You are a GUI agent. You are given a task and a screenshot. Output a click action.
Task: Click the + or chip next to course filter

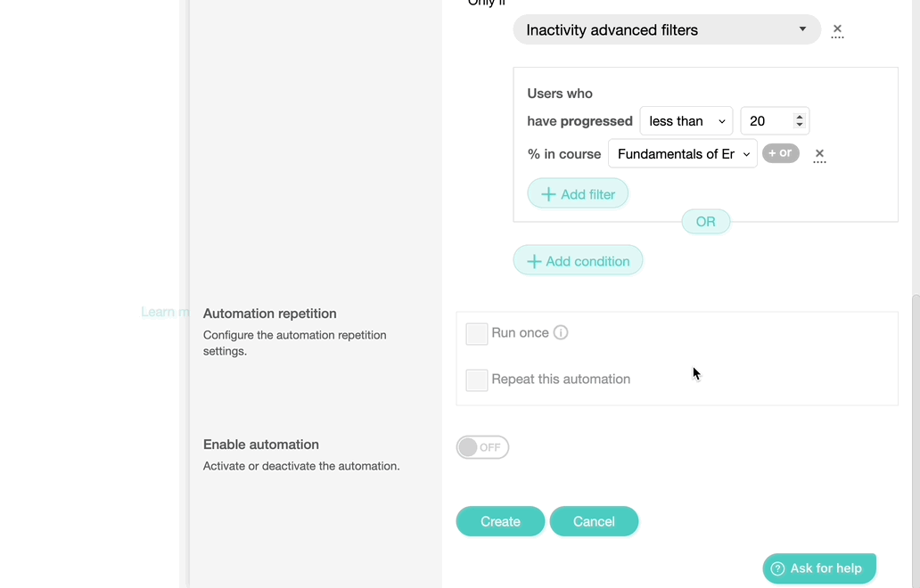780,152
